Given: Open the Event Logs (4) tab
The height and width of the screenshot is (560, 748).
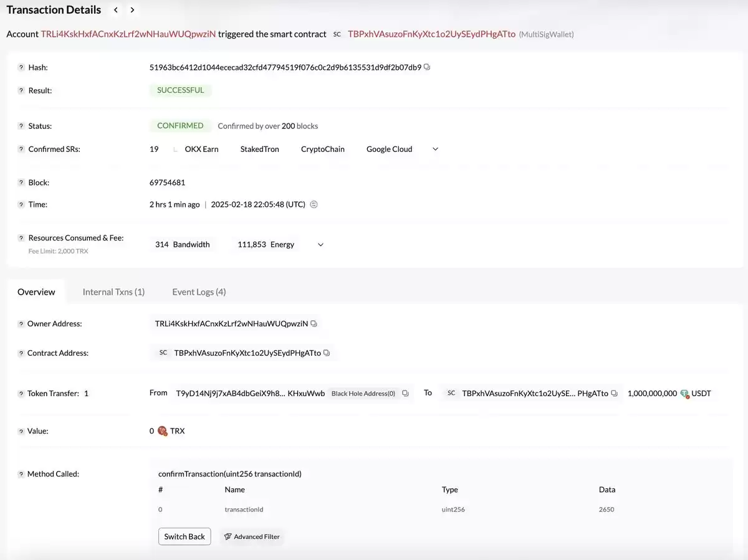Looking at the screenshot, I should coord(199,292).
